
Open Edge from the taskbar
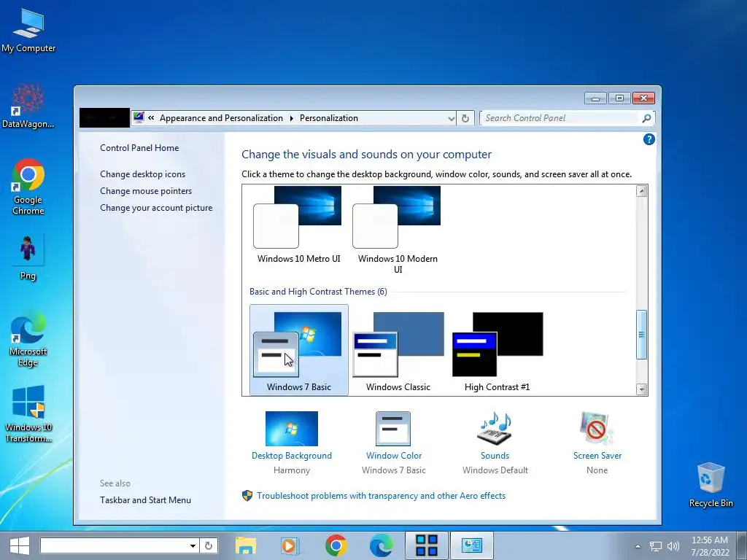click(381, 545)
